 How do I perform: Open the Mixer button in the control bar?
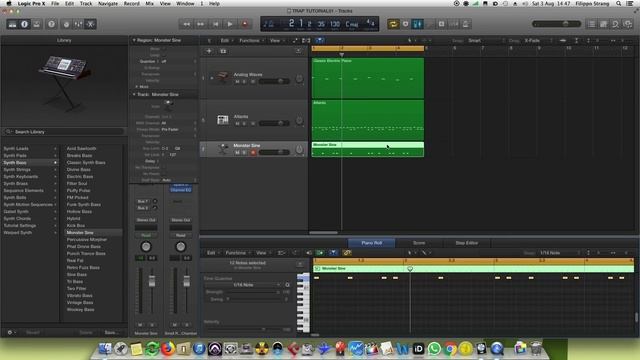click(78, 24)
